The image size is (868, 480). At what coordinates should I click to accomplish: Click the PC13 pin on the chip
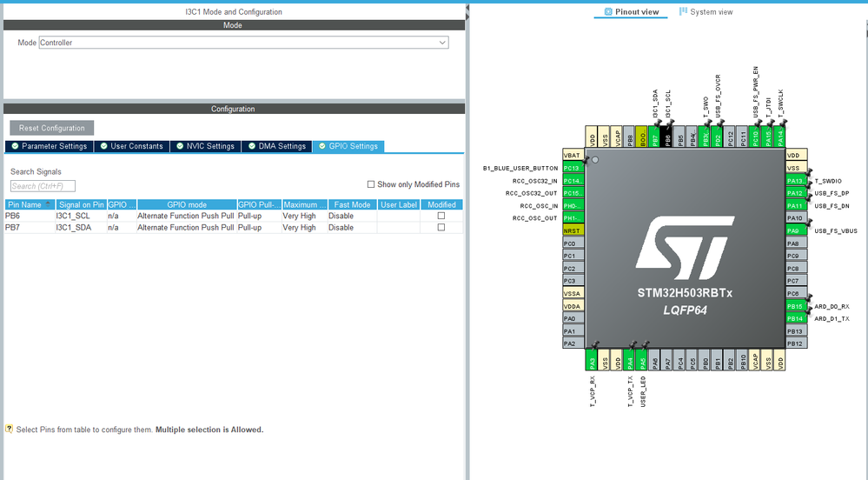click(572, 168)
